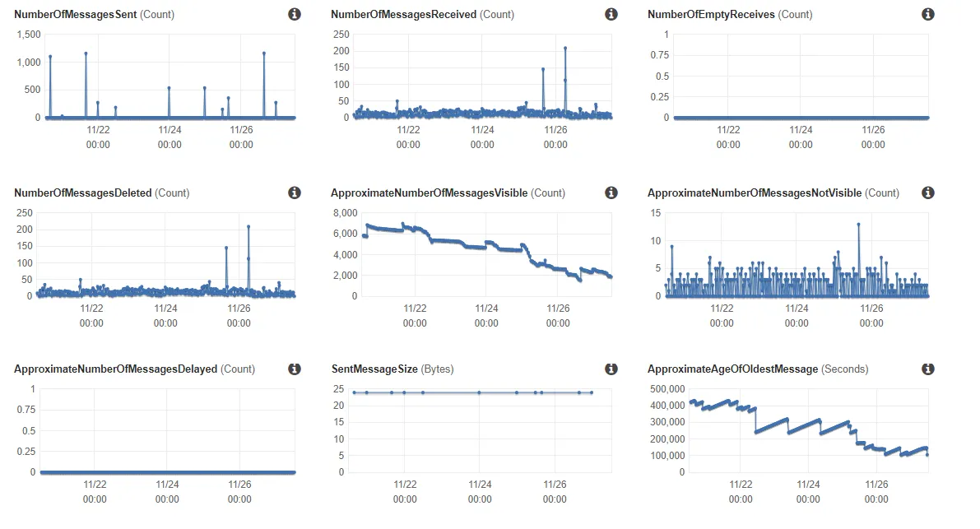The width and height of the screenshot is (980, 529).
Task: Open info icon for ApproximateNumberOfMessagesNotVisible
Action: point(928,193)
